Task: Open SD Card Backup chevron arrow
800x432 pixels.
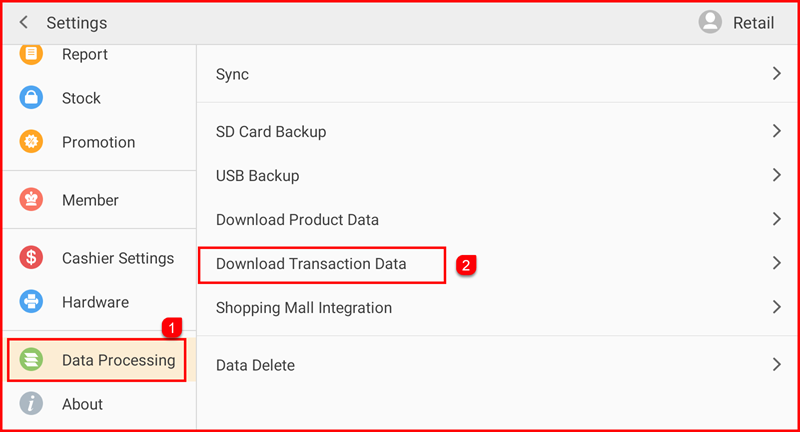Action: click(x=776, y=131)
